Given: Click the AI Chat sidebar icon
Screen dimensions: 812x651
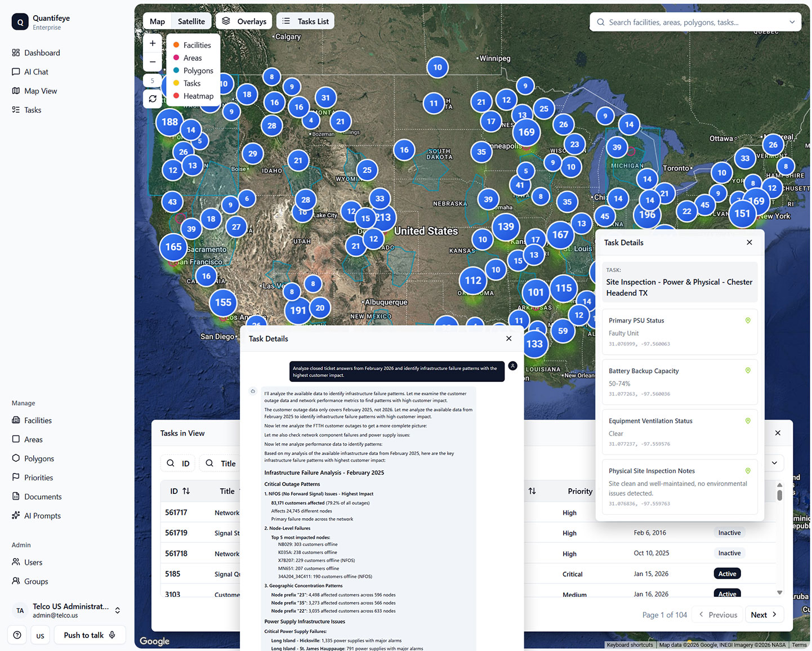Looking at the screenshot, I should [16, 72].
